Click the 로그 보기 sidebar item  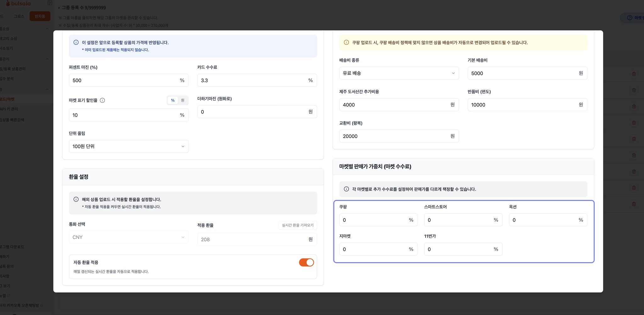(5, 286)
